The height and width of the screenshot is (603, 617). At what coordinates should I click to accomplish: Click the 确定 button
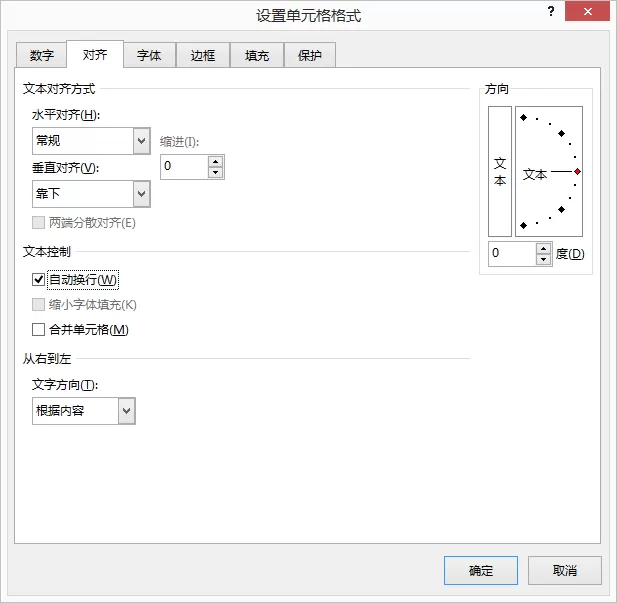pyautogui.click(x=481, y=570)
